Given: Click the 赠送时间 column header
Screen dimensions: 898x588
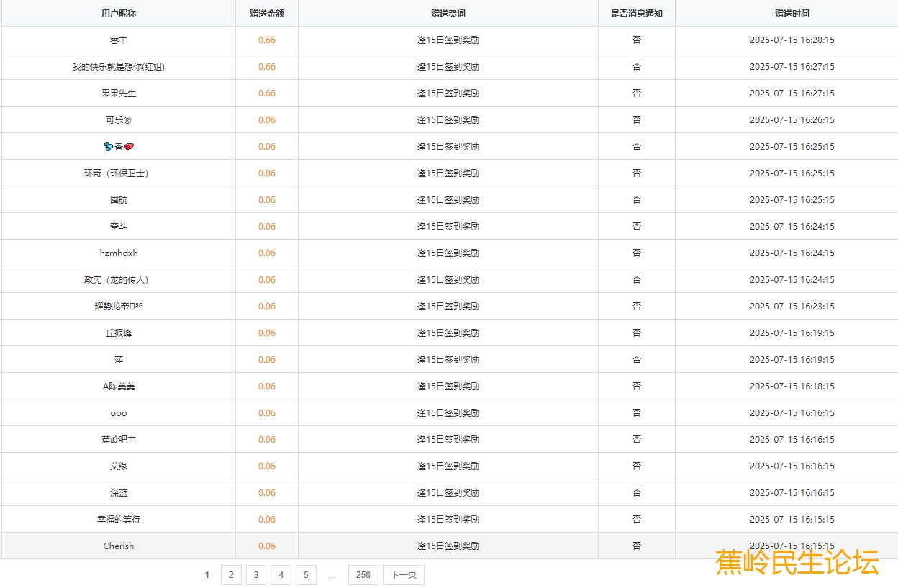Looking at the screenshot, I should point(792,13).
